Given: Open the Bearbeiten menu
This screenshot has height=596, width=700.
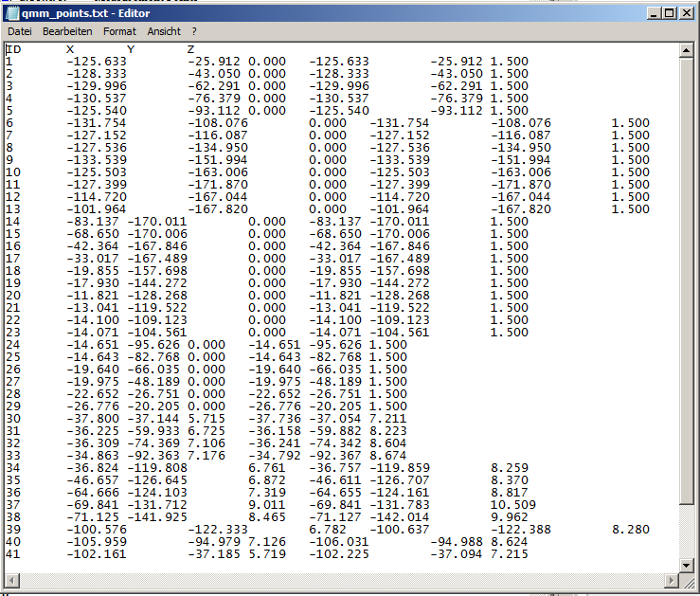Looking at the screenshot, I should tap(67, 31).
